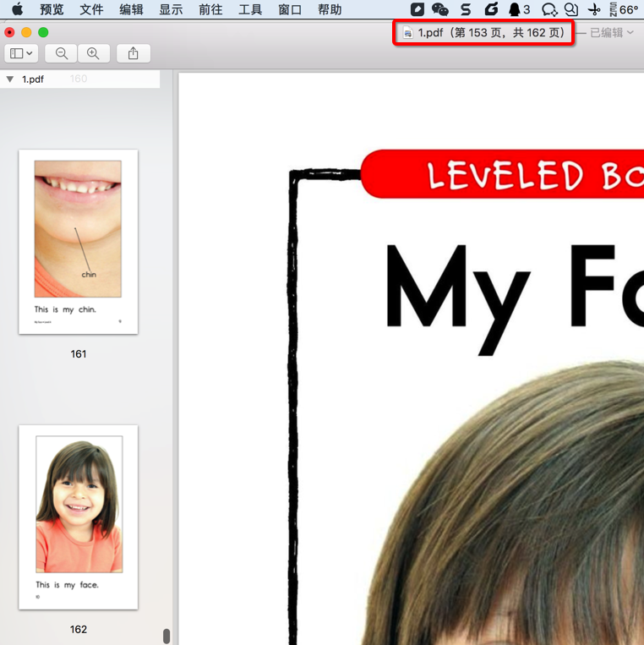Collapse the 1.pdf sidebar disclosure triangle
The width and height of the screenshot is (644, 645).
coord(10,79)
